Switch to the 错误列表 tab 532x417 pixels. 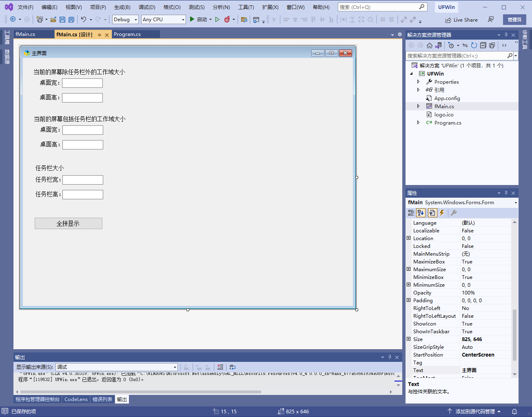coord(102,399)
